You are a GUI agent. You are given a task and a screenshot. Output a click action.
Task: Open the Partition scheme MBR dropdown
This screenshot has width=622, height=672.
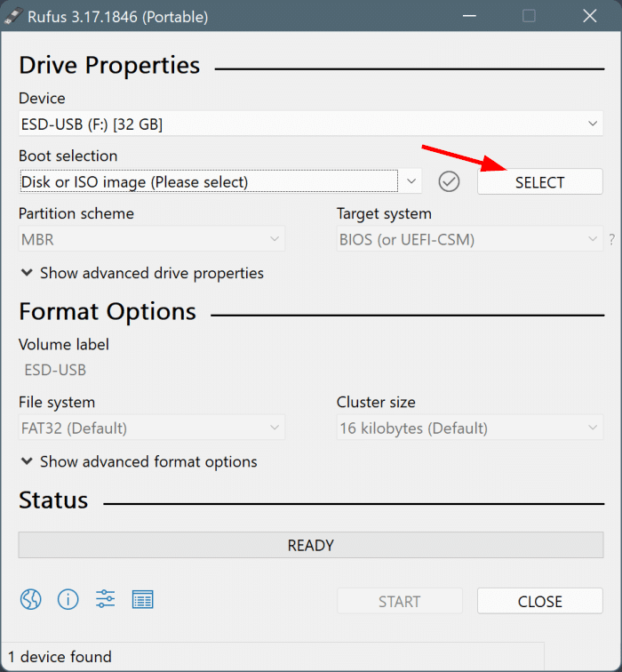152,239
